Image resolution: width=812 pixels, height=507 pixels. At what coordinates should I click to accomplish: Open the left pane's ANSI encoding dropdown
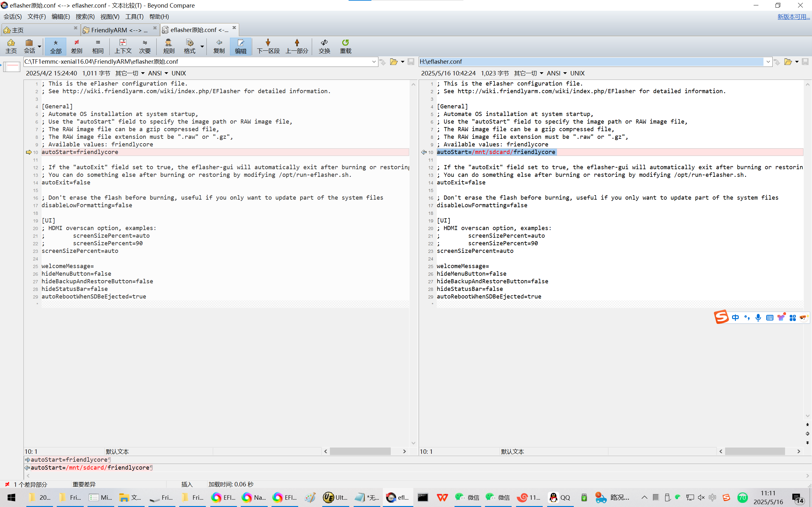pos(158,73)
